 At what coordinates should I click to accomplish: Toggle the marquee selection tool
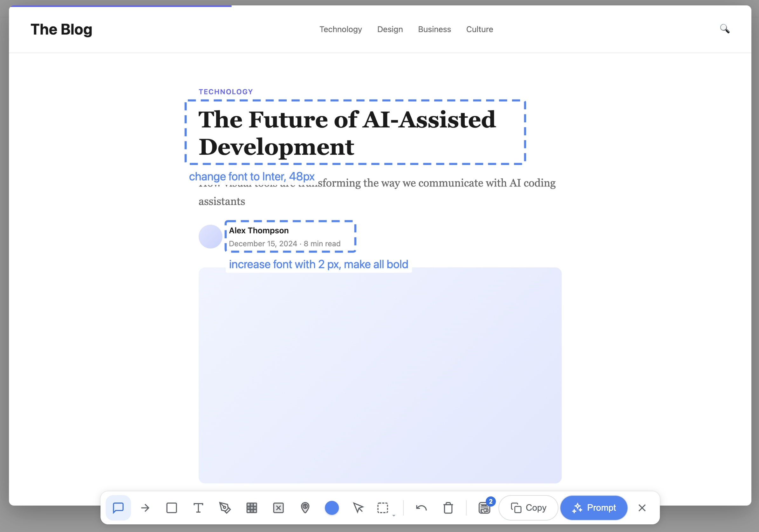pyautogui.click(x=382, y=508)
